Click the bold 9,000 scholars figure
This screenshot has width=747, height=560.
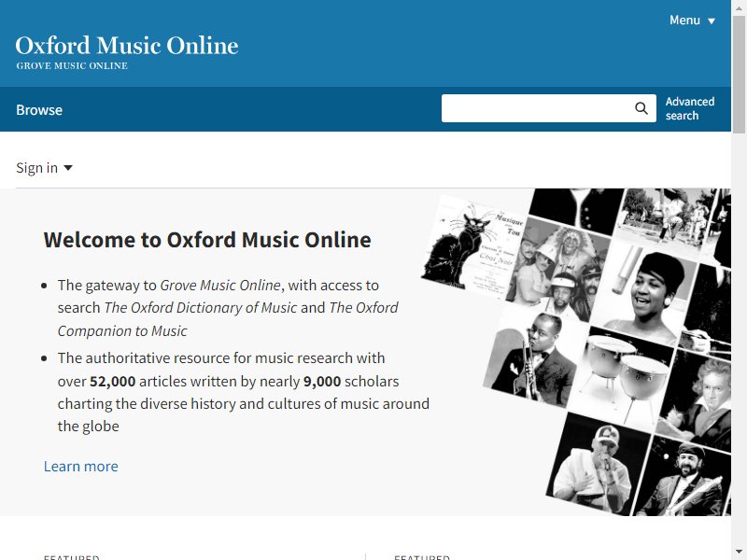(x=322, y=381)
